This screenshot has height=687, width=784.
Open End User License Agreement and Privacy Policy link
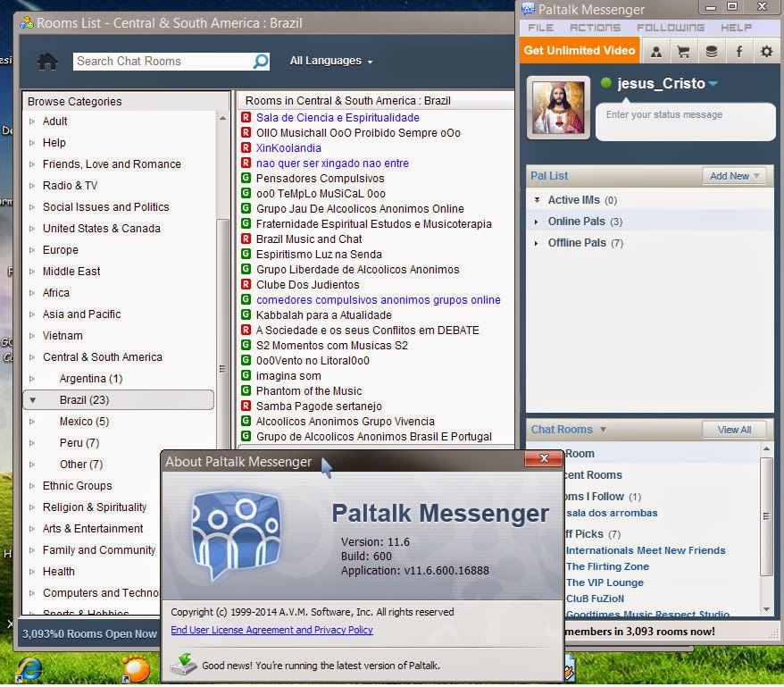pyautogui.click(x=271, y=630)
